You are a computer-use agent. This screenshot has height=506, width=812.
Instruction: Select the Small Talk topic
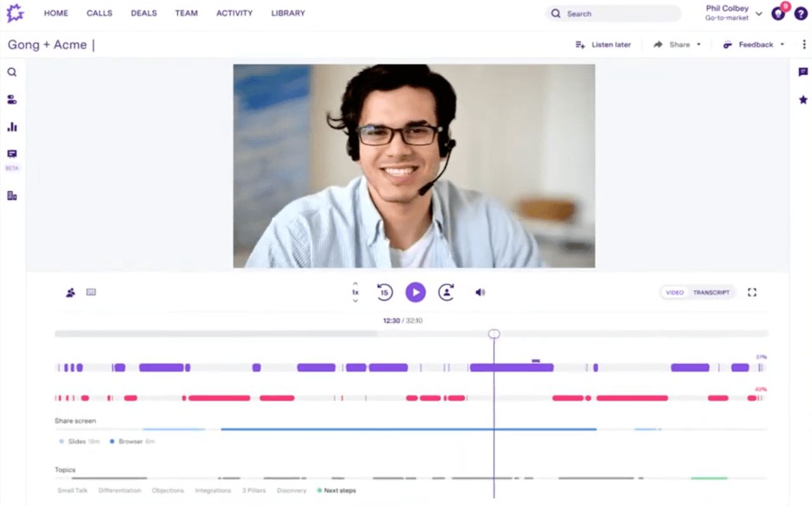point(72,491)
